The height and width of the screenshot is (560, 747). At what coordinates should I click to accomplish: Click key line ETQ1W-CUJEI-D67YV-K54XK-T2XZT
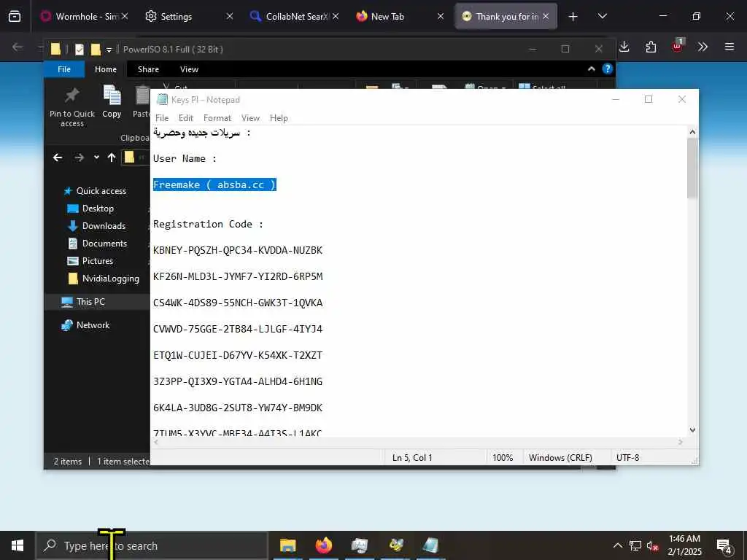click(238, 355)
